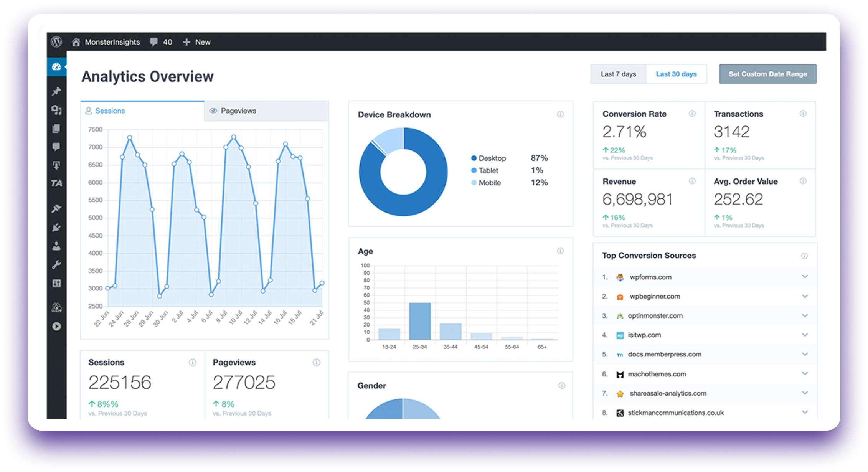
Task: Click the comments bubble showing 40
Action: 161,42
